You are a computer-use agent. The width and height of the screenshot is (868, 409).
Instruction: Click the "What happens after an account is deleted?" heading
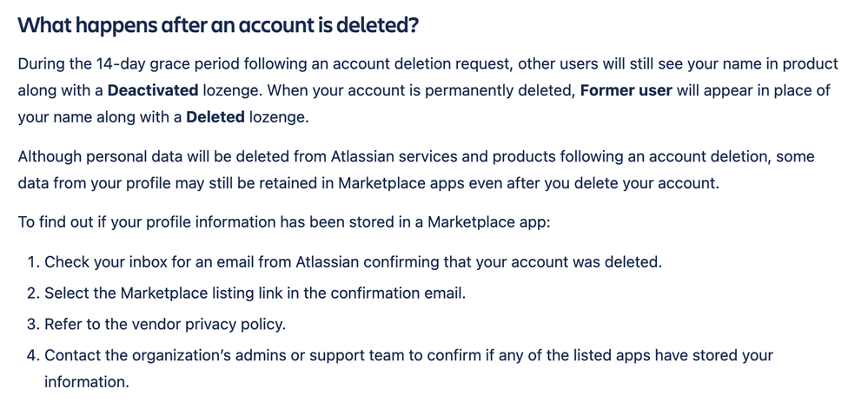pos(218,25)
